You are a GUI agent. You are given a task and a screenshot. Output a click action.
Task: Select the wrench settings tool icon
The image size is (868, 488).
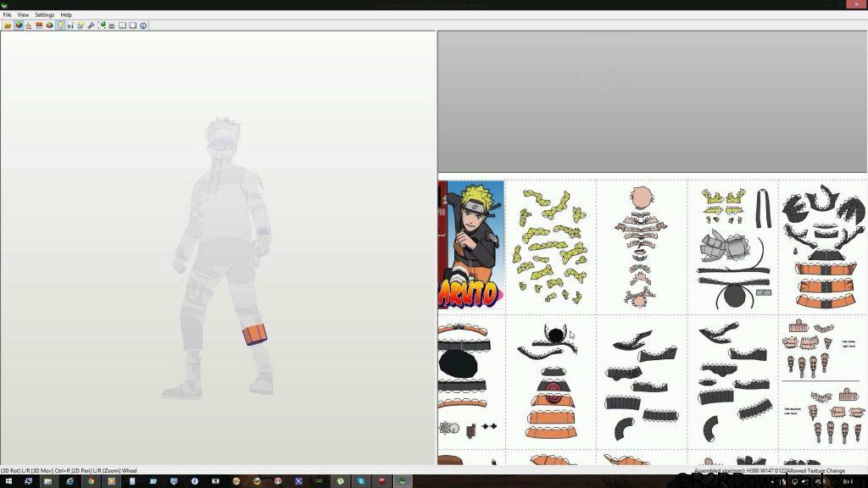[x=92, y=25]
